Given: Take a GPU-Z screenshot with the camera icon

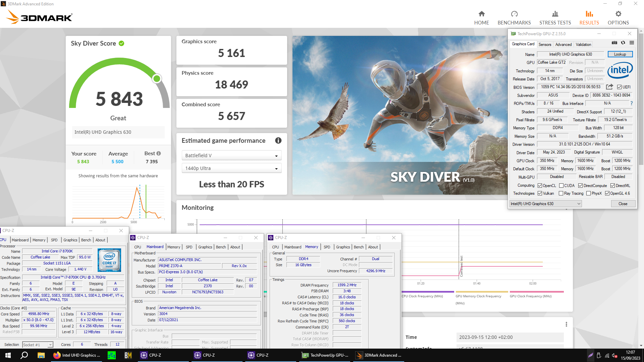Looking at the screenshot, I should coord(614,43).
